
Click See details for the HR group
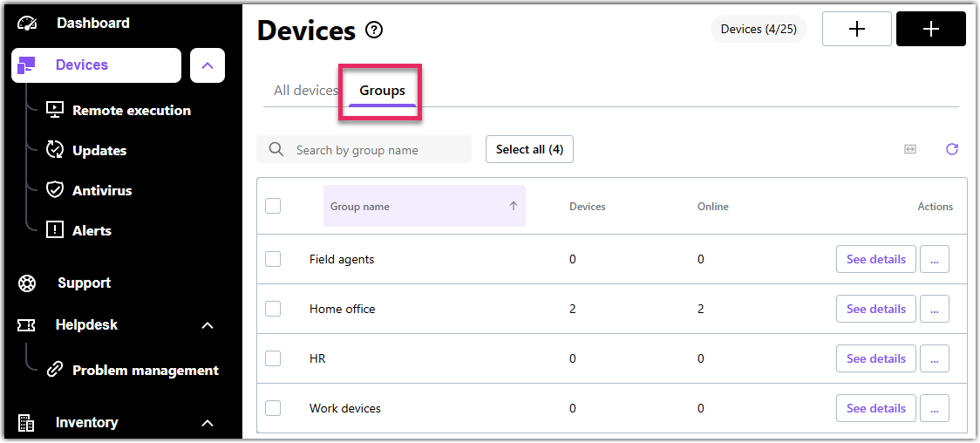(875, 358)
